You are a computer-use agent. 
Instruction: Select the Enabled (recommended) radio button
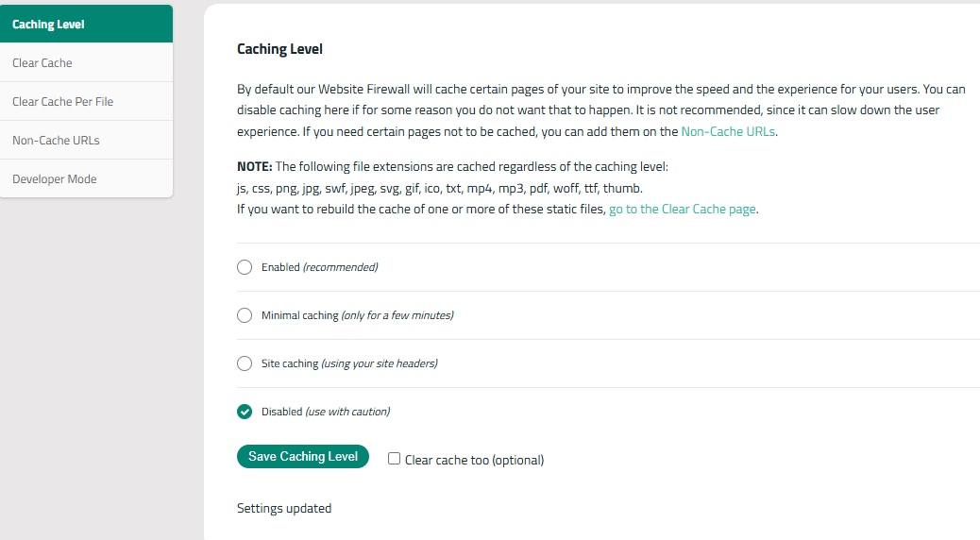[245, 267]
